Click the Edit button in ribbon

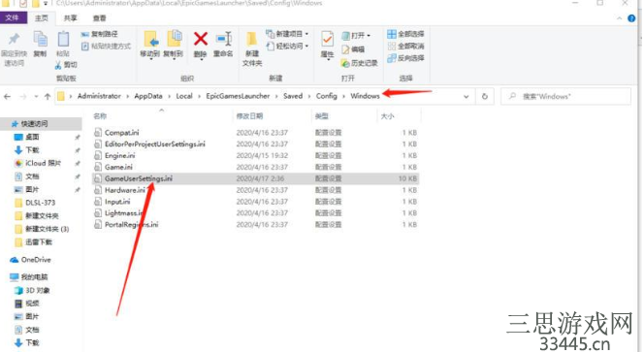point(353,49)
